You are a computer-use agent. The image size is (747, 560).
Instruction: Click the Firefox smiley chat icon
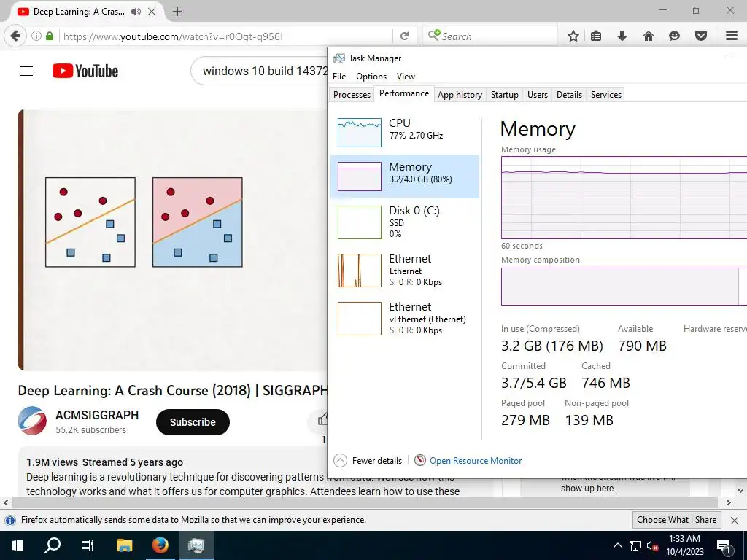pos(674,36)
